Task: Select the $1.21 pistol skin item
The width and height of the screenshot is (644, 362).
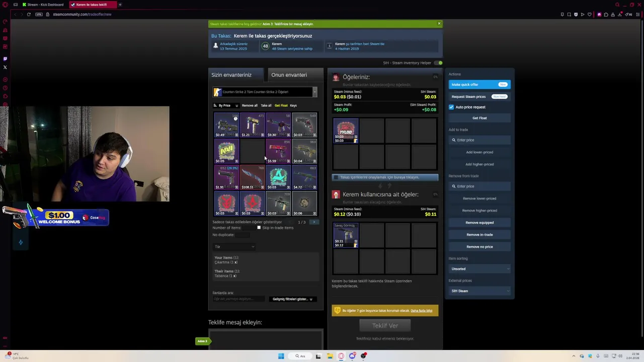Action: [x=253, y=125]
